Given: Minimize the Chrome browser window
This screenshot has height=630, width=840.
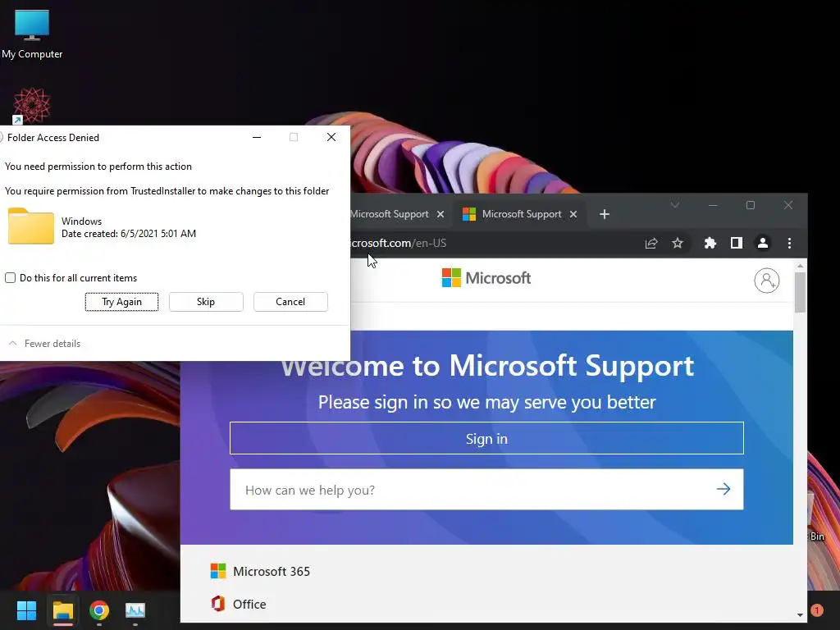Looking at the screenshot, I should pos(713,205).
